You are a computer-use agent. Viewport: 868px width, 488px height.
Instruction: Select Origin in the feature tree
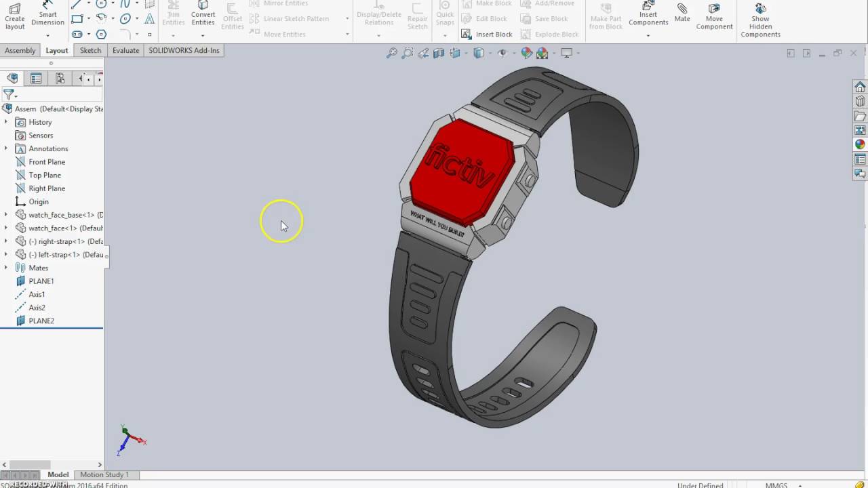pos(39,201)
